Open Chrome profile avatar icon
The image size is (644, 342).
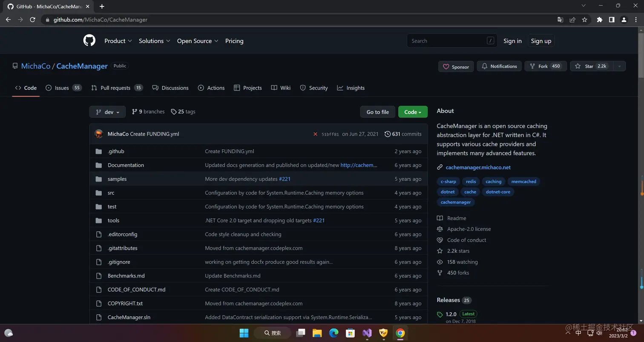point(624,20)
